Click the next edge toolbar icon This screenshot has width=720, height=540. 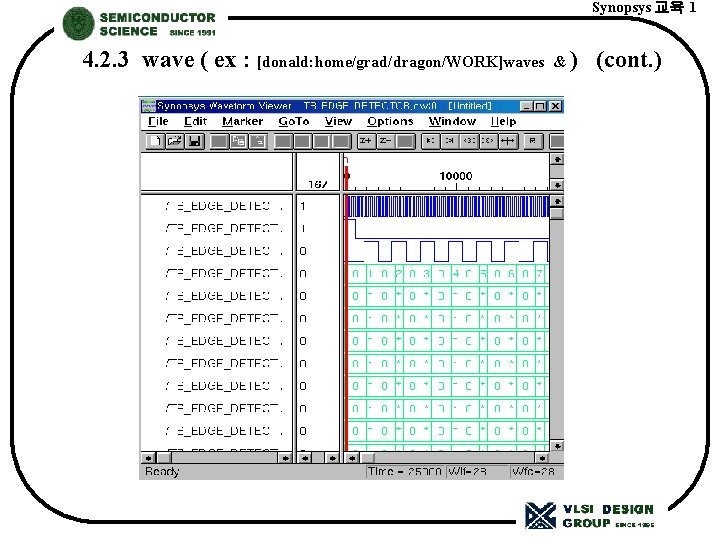(x=488, y=141)
